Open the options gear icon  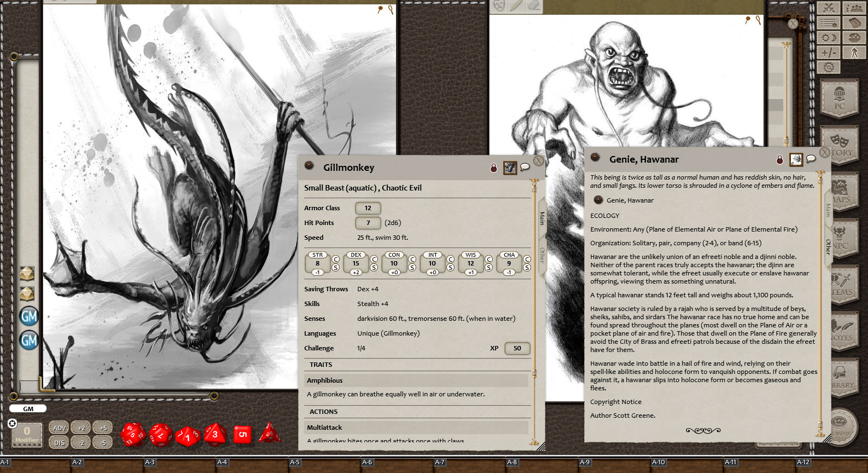click(829, 67)
